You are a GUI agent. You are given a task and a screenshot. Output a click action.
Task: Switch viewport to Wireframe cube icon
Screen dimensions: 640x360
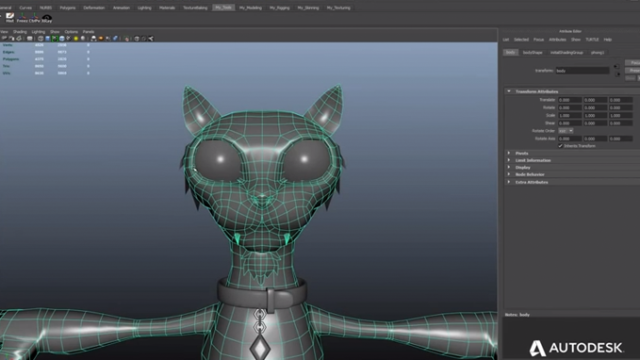[40, 38]
